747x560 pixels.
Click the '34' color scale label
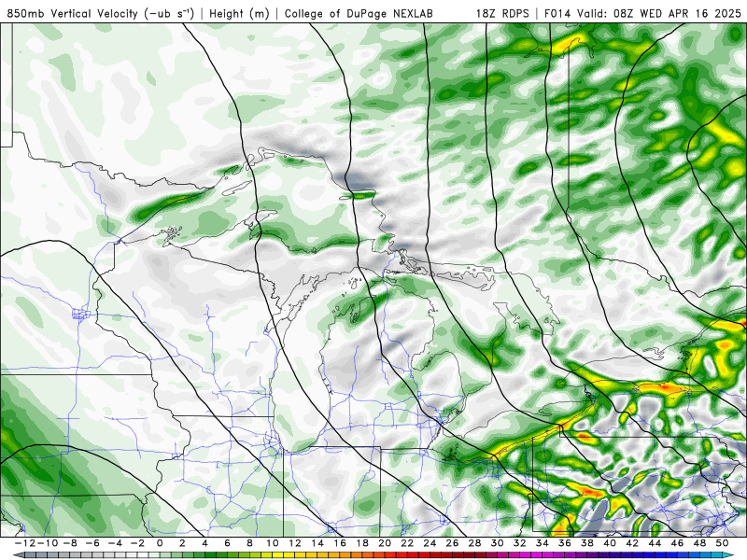[543, 543]
